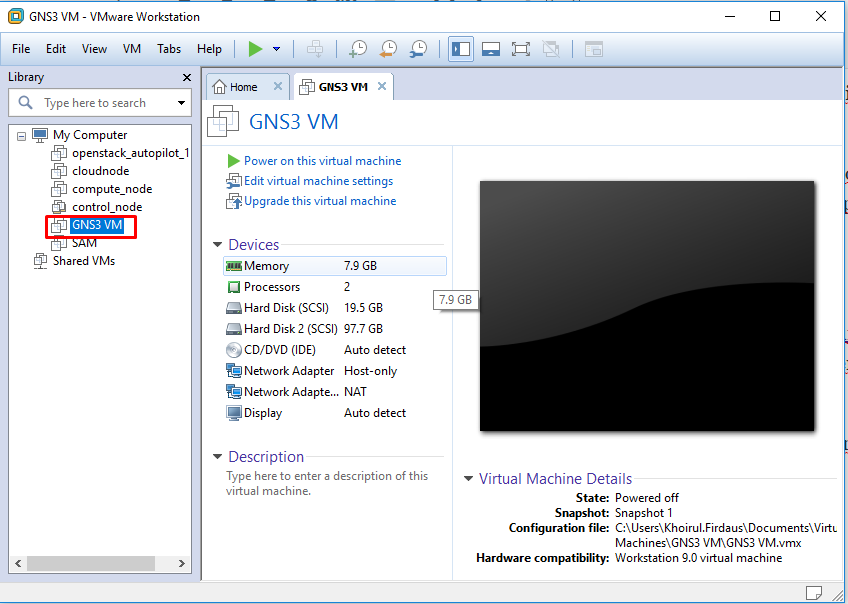Select the CD/DVD (IDE) device row

(335, 350)
